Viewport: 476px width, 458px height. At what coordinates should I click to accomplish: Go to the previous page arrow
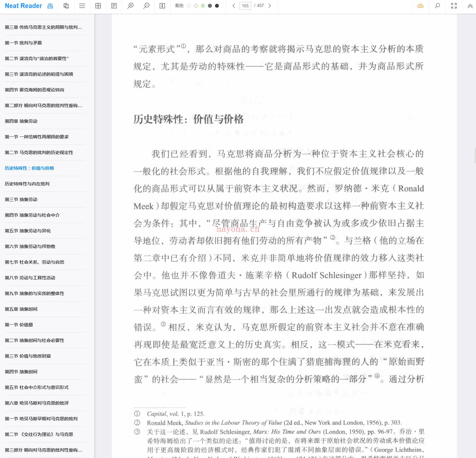pos(234,6)
